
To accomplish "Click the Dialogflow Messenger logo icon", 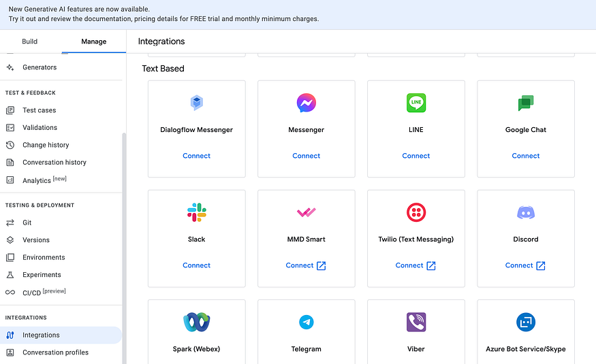I will (x=197, y=103).
